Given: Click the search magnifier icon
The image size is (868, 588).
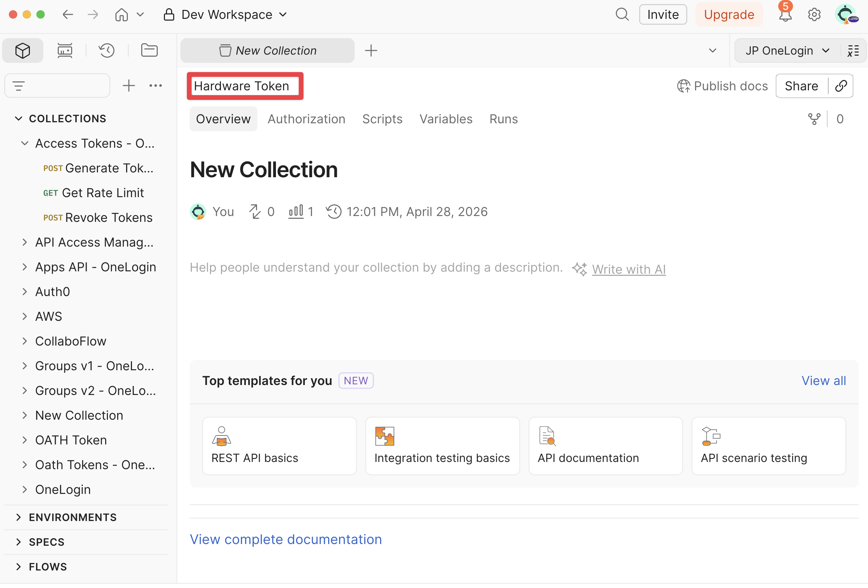Looking at the screenshot, I should pyautogui.click(x=622, y=14).
